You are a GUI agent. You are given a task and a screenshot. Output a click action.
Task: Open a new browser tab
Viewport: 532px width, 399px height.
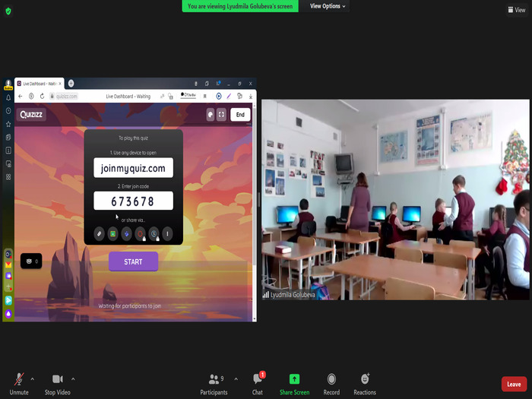click(x=71, y=83)
